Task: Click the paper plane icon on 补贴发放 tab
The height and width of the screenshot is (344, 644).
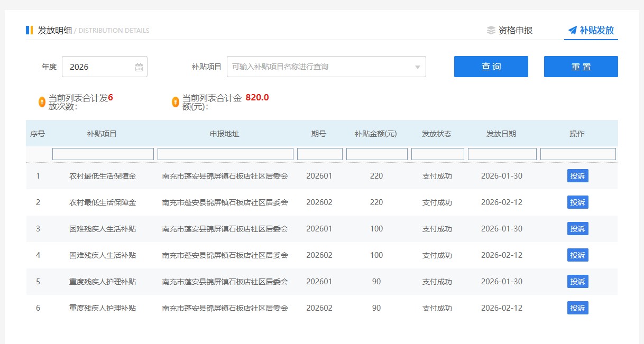Action: coord(572,30)
